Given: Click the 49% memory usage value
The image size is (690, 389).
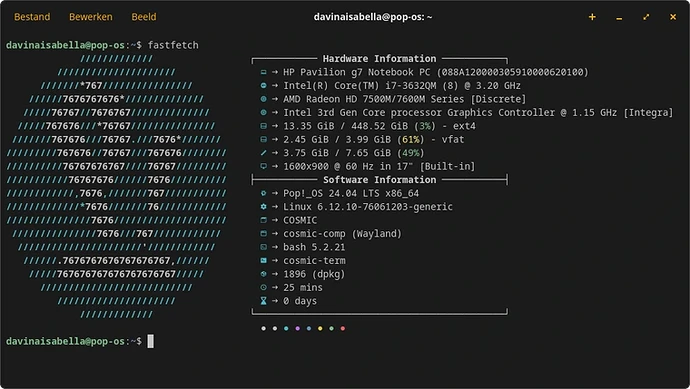Looking at the screenshot, I should [411, 153].
